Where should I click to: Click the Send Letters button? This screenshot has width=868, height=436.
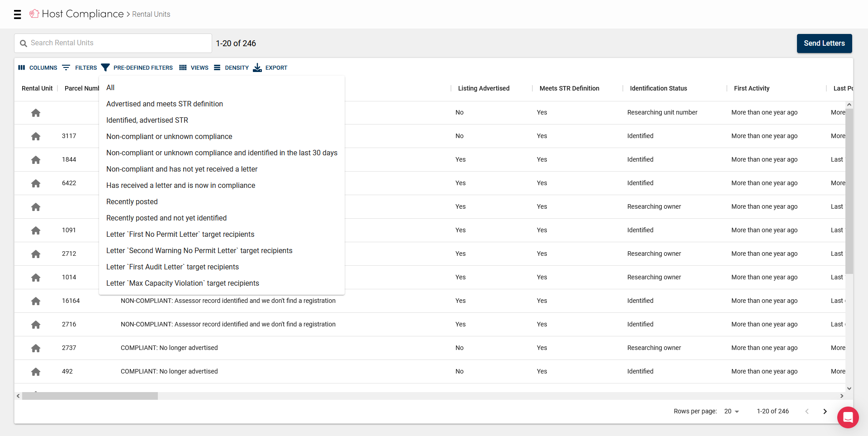point(824,43)
